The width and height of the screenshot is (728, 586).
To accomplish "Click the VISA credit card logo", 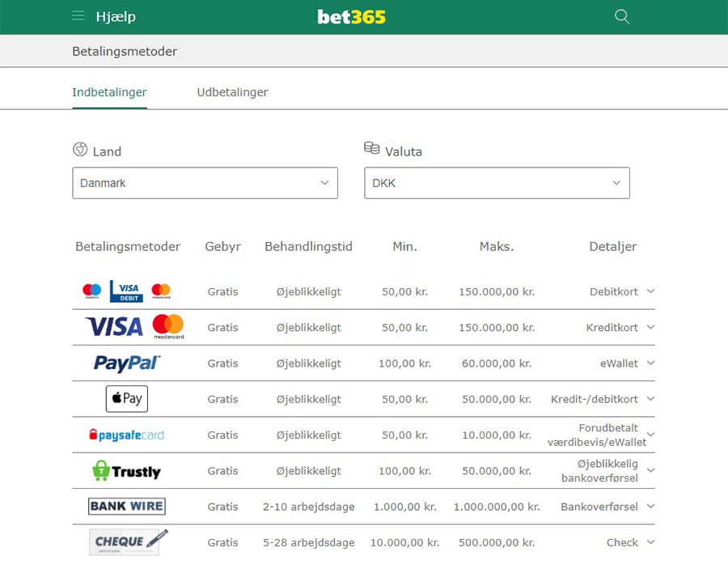I will coord(115,327).
